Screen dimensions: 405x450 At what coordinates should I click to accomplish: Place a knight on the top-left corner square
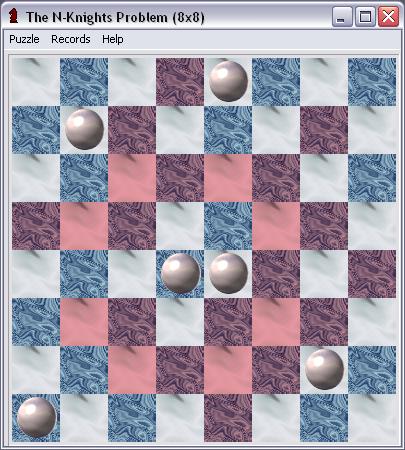(36, 82)
